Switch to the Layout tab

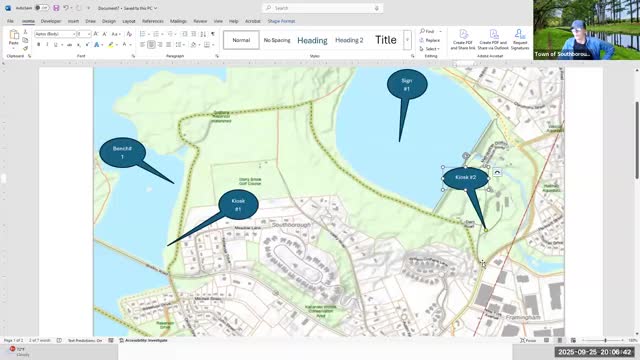129,21
